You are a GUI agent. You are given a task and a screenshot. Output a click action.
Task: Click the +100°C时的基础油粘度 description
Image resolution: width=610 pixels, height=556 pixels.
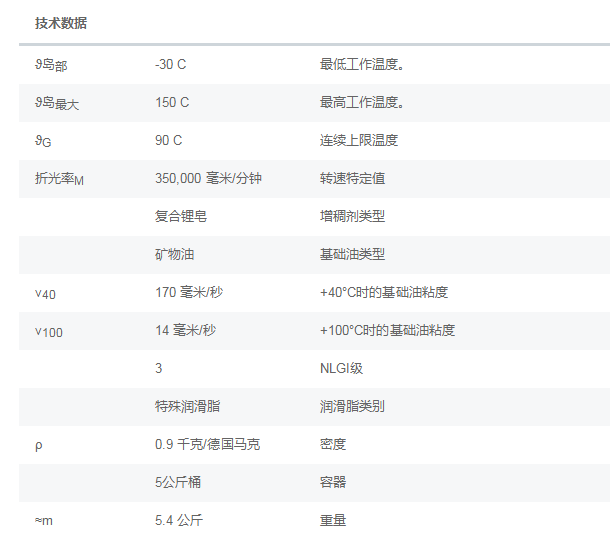tap(387, 330)
